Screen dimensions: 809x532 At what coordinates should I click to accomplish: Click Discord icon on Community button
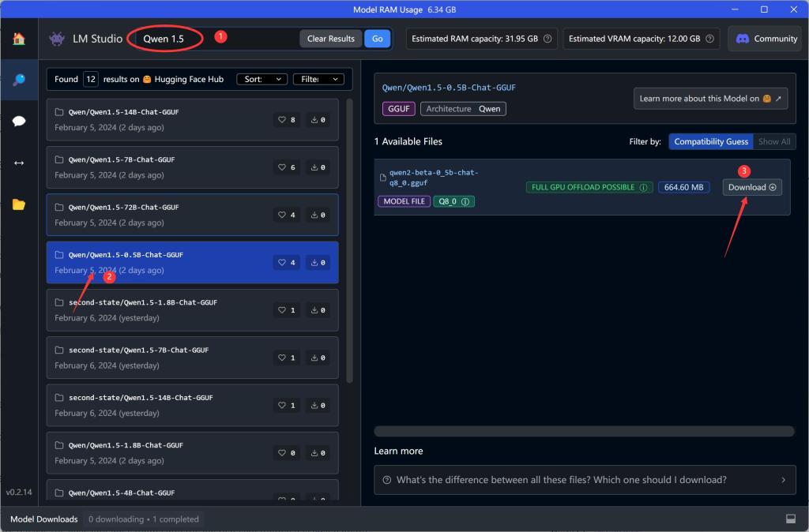point(743,39)
